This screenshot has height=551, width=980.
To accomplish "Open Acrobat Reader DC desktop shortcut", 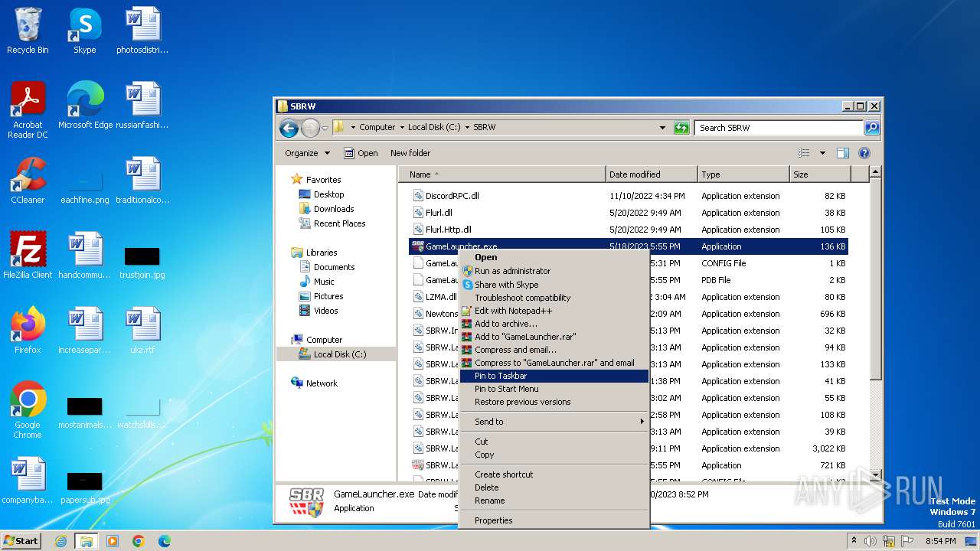I will click(x=28, y=110).
